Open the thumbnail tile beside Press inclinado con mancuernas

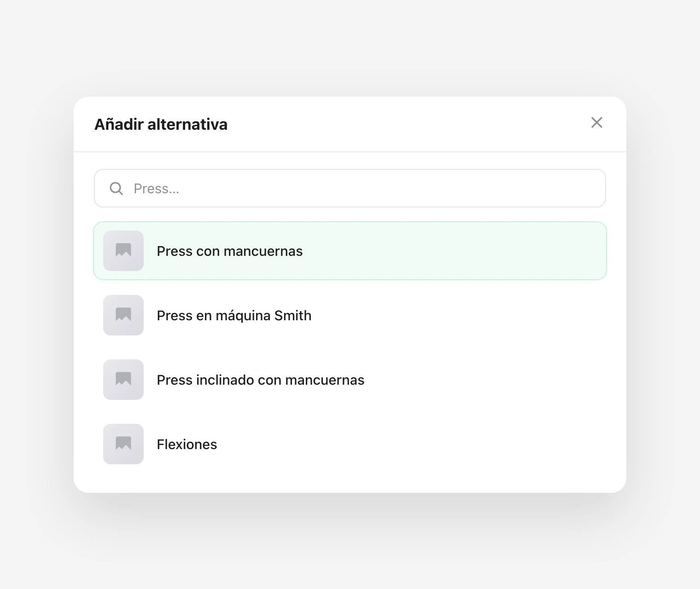tap(123, 380)
